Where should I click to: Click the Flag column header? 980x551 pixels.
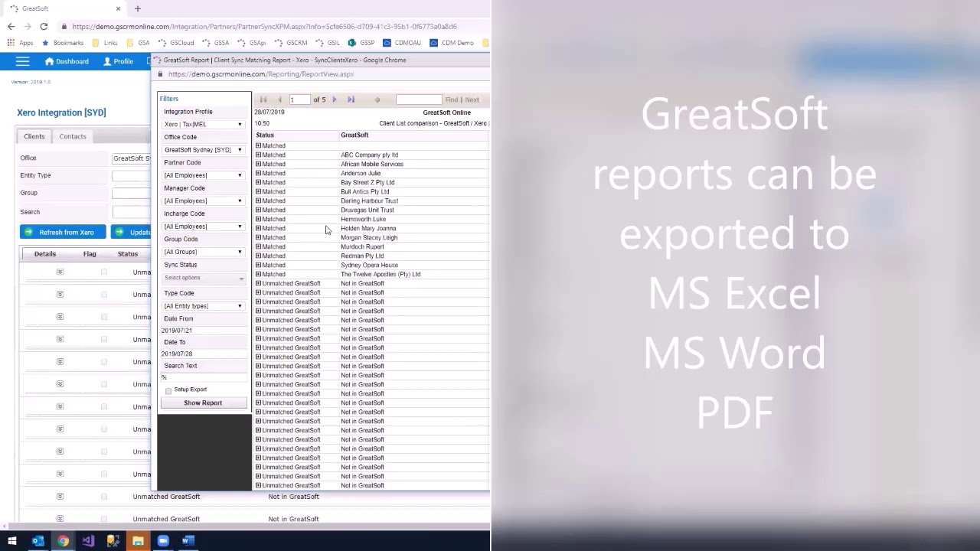point(90,254)
